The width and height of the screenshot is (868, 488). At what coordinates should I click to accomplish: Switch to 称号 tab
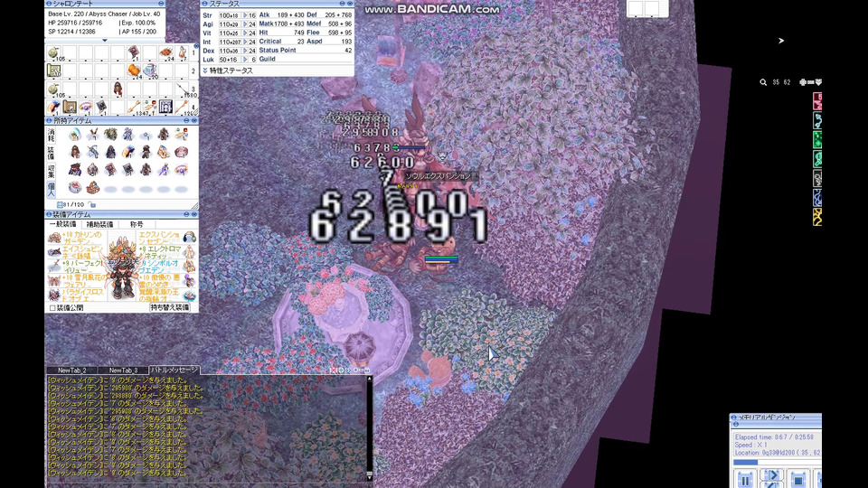pos(137,224)
